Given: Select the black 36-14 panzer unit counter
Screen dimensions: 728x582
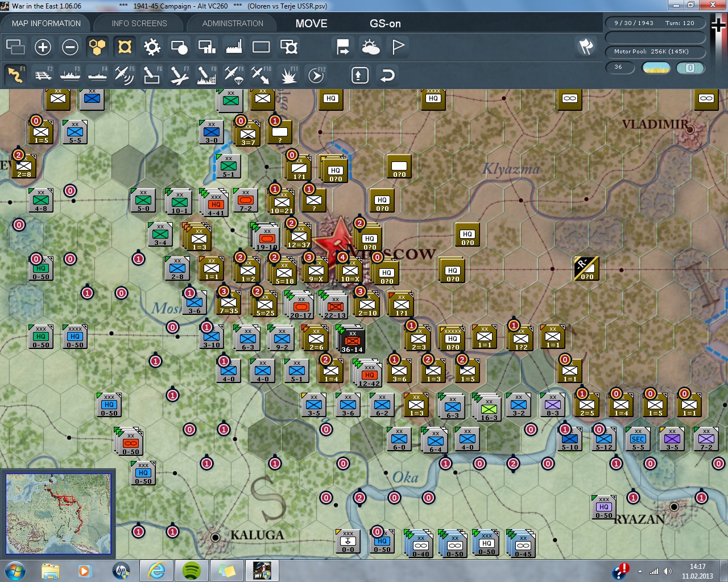Looking at the screenshot, I should pos(353,339).
